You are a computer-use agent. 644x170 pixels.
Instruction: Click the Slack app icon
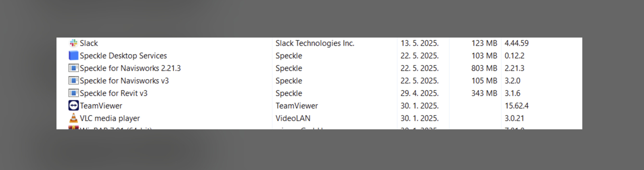tap(73, 43)
